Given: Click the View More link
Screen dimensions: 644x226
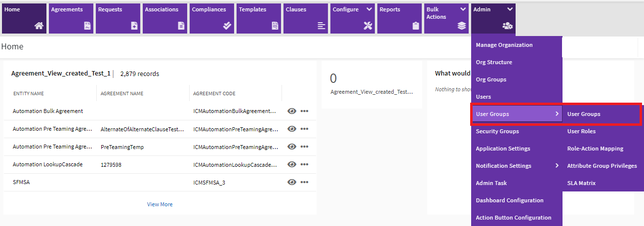Looking at the screenshot, I should [160, 204].
